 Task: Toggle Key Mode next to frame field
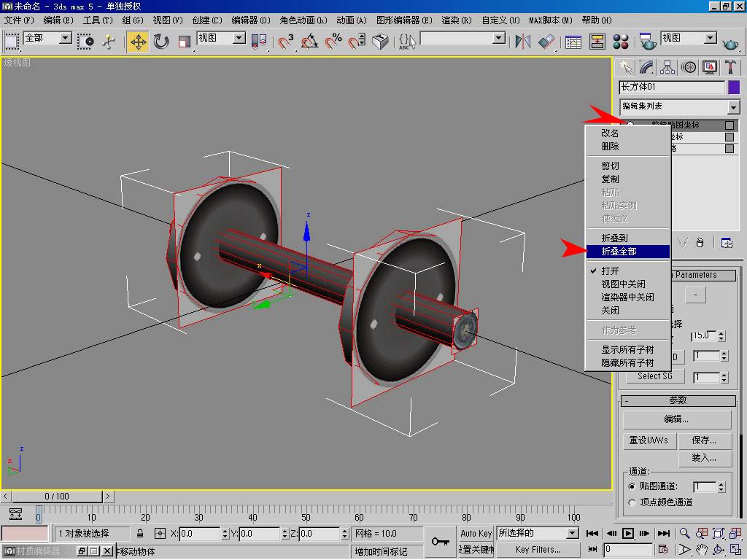point(592,550)
